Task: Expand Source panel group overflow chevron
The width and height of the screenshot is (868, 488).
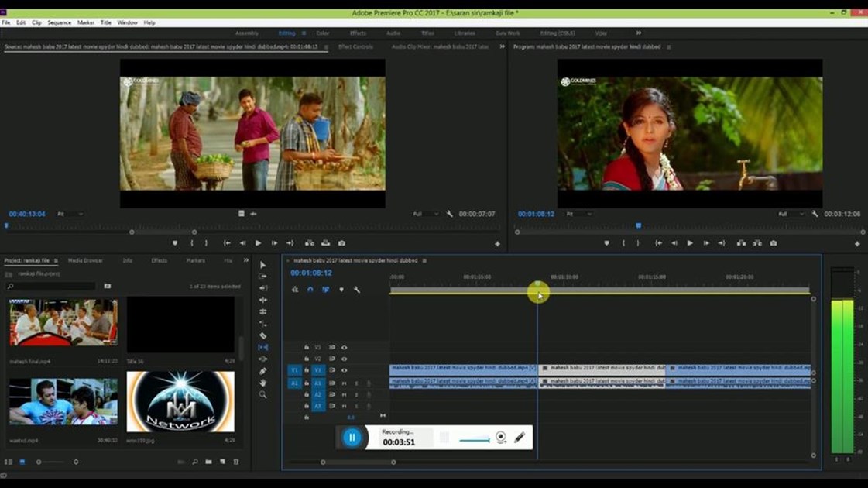Action: click(502, 47)
